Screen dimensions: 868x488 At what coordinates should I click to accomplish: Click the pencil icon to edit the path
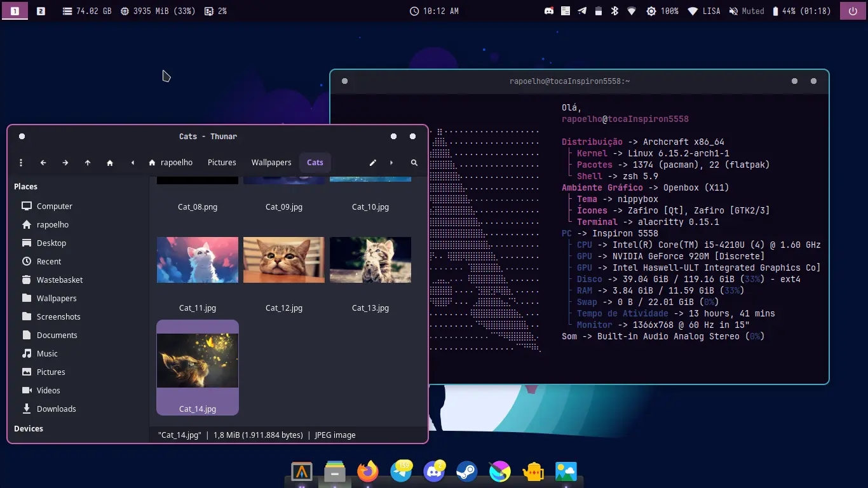click(373, 163)
